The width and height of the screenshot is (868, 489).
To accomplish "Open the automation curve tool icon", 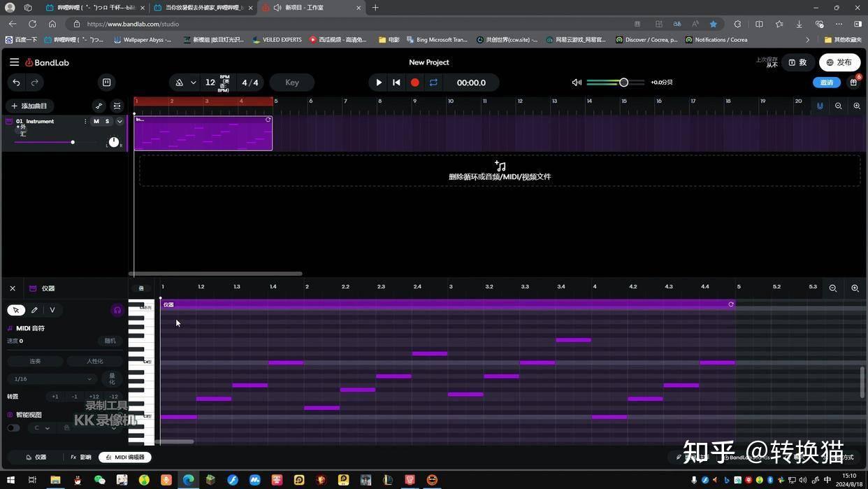I will coord(99,106).
